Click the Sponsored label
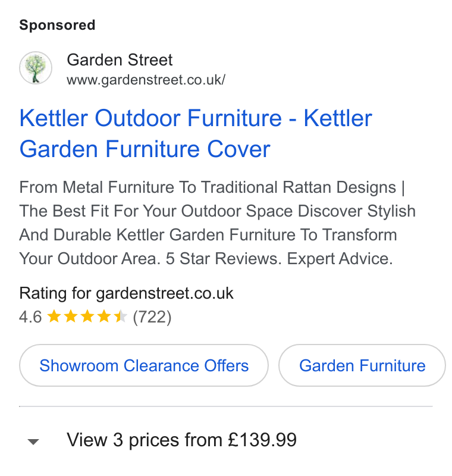The width and height of the screenshot is (452, 476). [57, 25]
